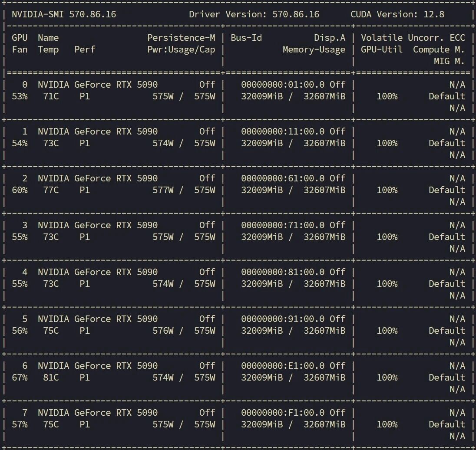Click bus ID 00000000:01:00.0
This screenshot has width=476, height=450.
point(283,85)
